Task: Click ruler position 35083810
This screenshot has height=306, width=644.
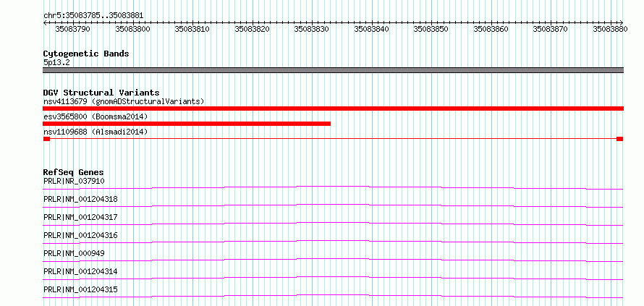Action: click(192, 29)
